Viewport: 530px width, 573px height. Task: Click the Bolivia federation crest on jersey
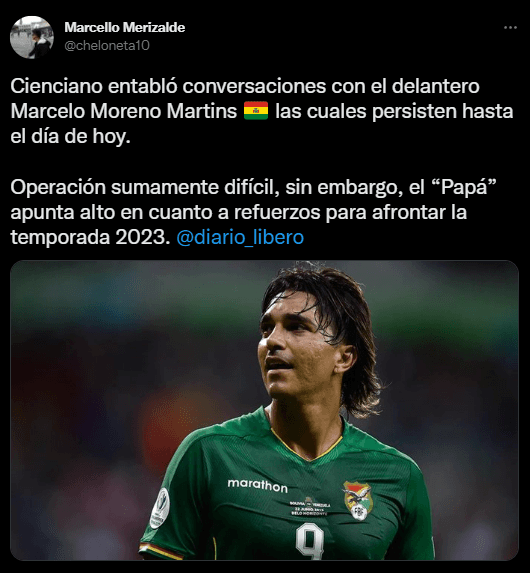(x=357, y=500)
